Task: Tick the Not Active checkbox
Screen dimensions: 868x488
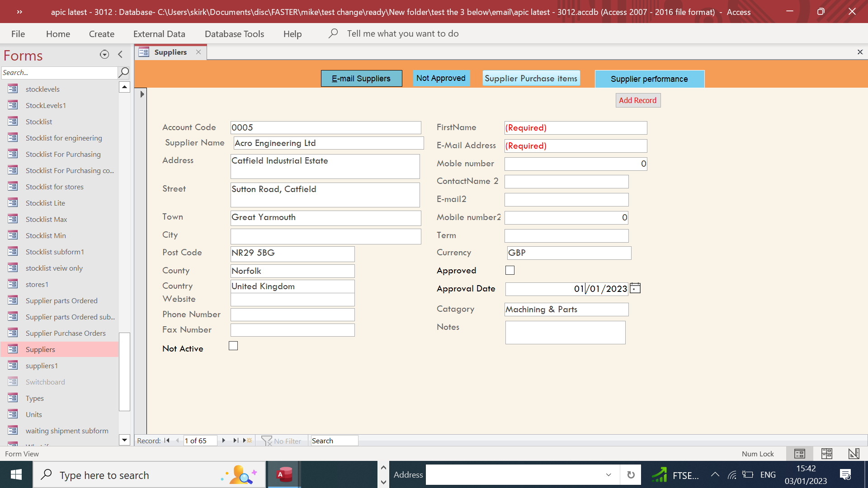Action: coord(233,346)
